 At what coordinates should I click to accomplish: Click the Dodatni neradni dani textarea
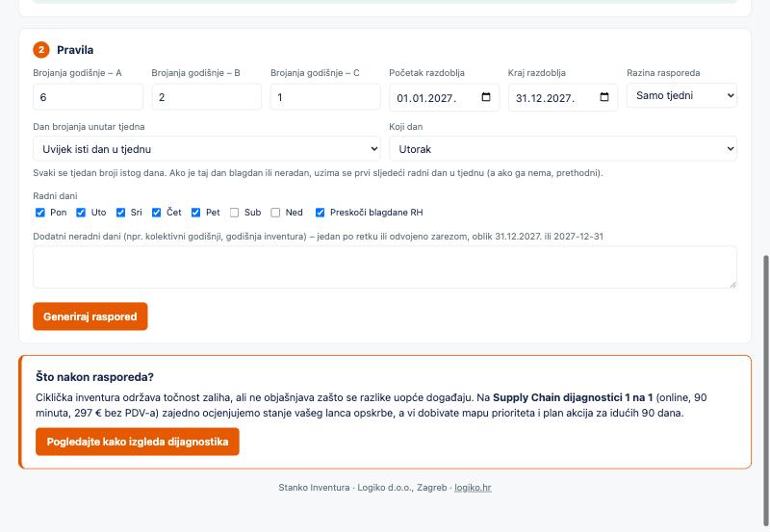[385, 267]
